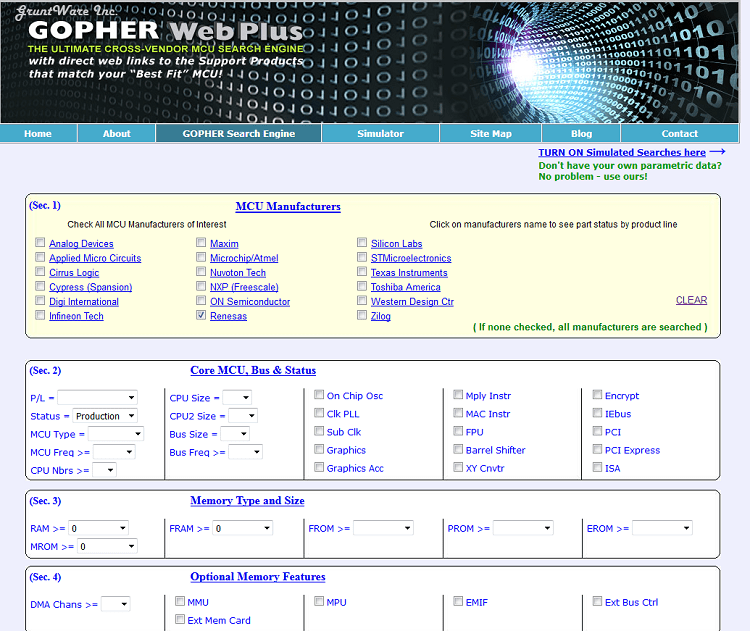Image resolution: width=750 pixels, height=631 pixels.
Task: Check the MMU checkbox
Action: pos(180,601)
